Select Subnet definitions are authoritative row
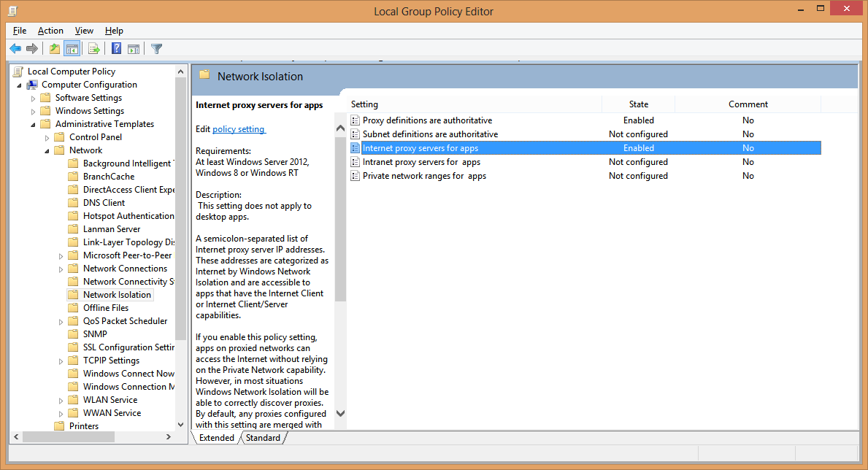The width and height of the screenshot is (868, 470). 585,134
